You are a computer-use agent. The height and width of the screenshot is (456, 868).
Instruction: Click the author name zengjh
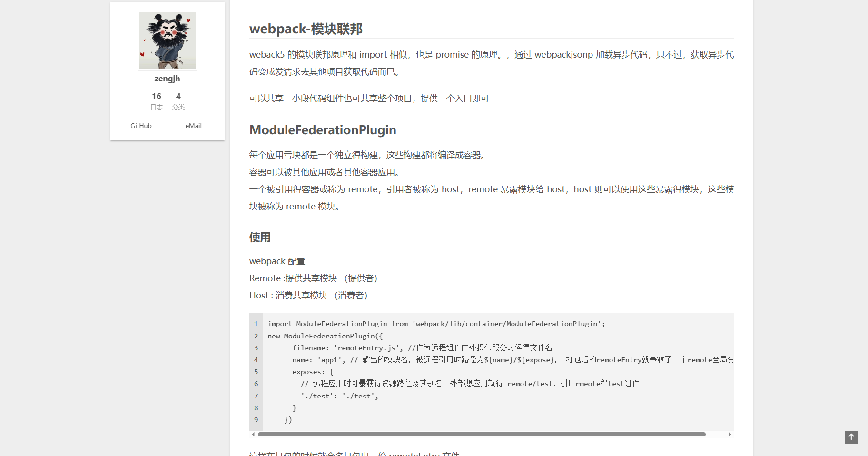tap(167, 79)
